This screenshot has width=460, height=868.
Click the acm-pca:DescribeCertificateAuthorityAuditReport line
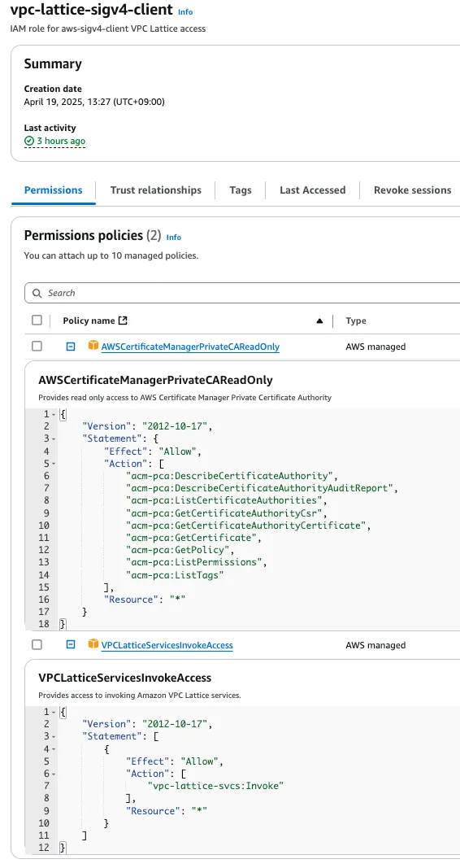pyautogui.click(x=262, y=488)
